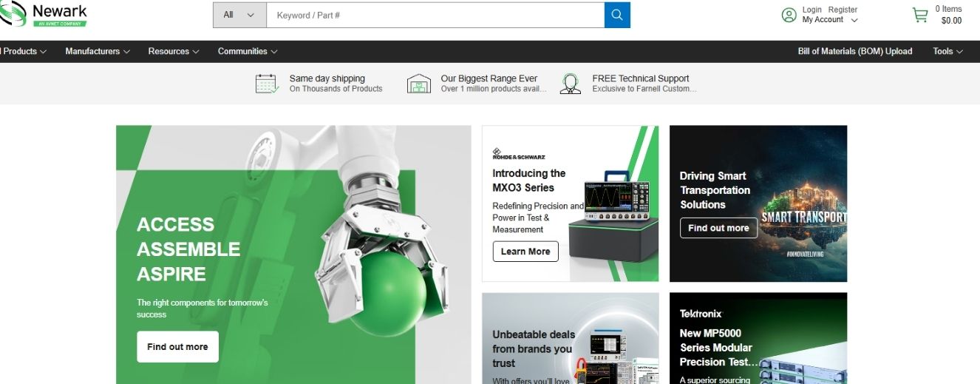
Task: Open the Manufacturers menu
Action: pos(97,51)
